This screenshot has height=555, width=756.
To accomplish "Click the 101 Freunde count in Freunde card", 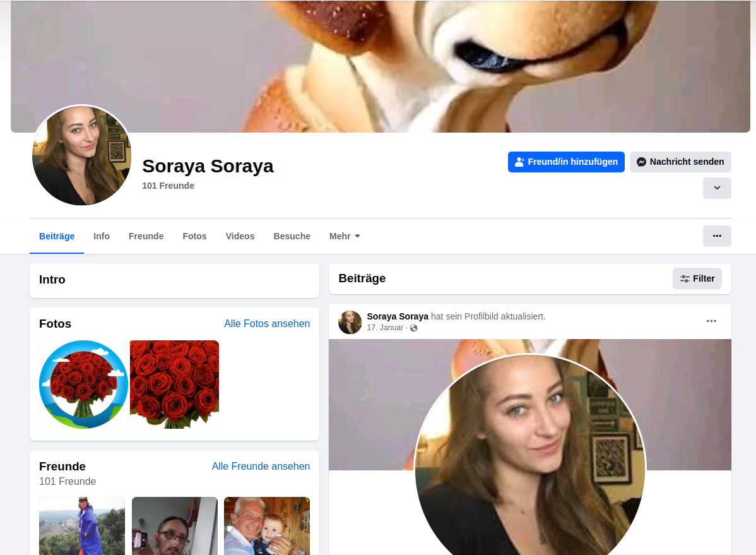I will (x=68, y=482).
